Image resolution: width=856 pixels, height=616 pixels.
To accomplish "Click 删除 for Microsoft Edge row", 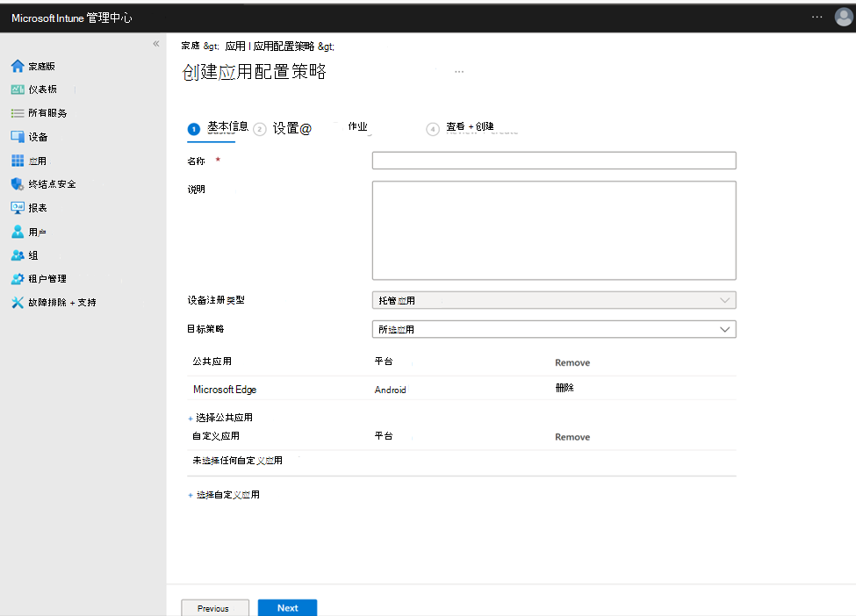I will [565, 388].
